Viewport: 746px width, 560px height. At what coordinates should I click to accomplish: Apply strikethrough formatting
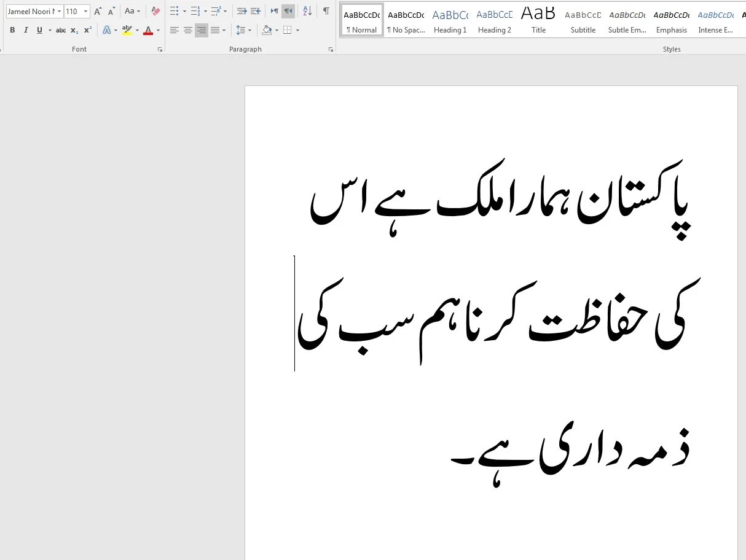tap(61, 29)
